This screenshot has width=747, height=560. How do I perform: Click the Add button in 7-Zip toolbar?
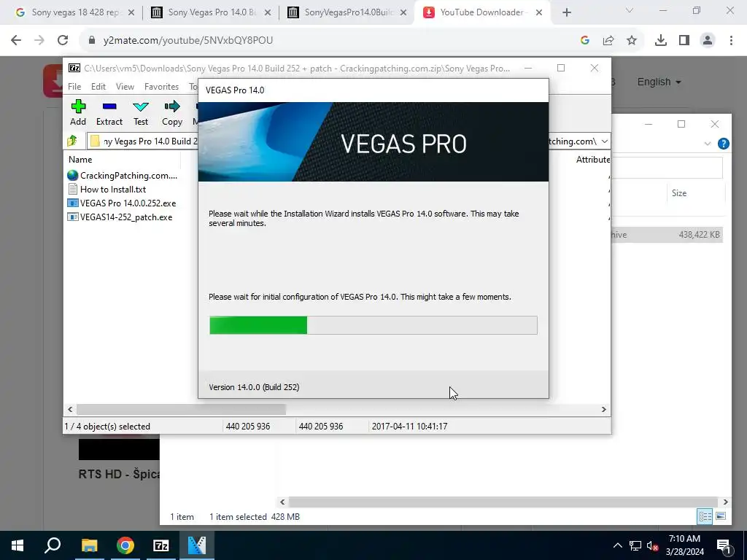(78, 112)
